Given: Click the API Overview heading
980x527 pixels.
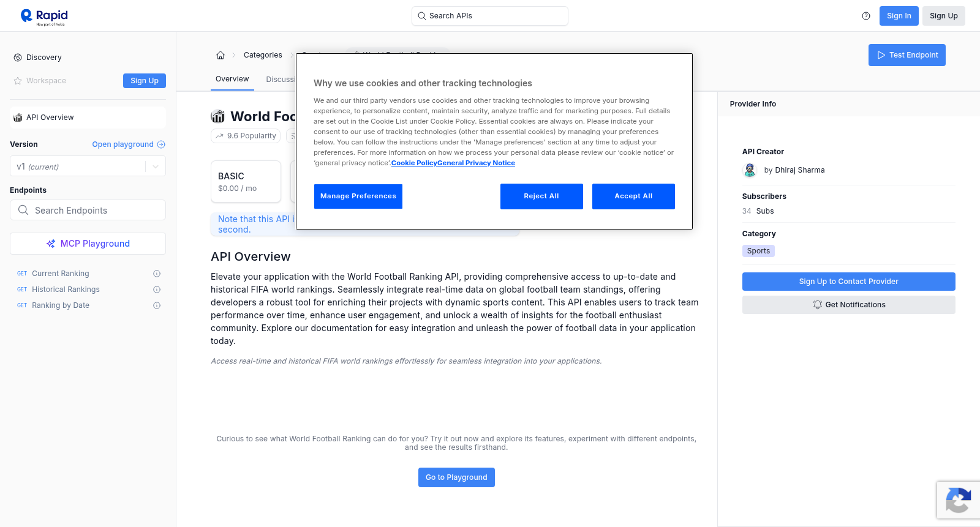Looking at the screenshot, I should click(251, 256).
